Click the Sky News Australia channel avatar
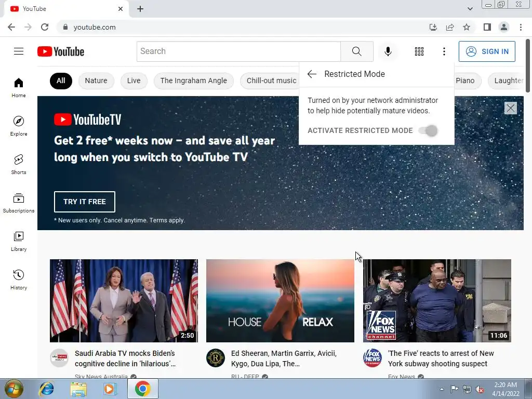The height and width of the screenshot is (399, 532). pyautogui.click(x=59, y=358)
